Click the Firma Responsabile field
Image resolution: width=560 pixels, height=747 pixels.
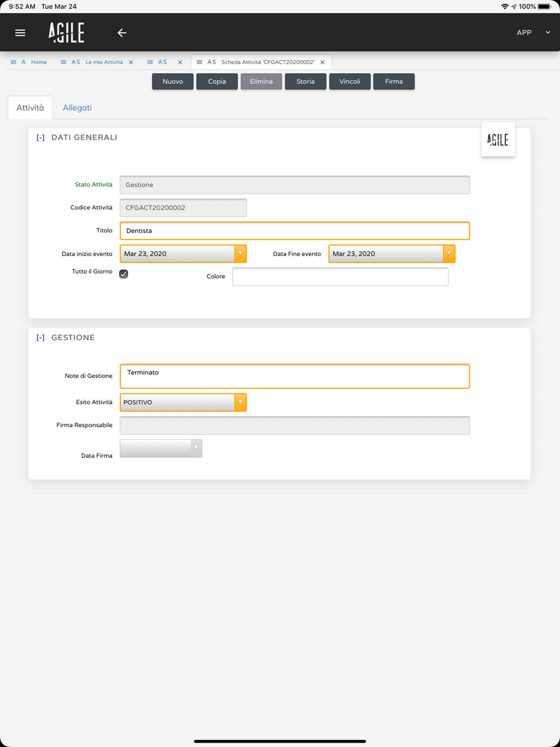[294, 425]
